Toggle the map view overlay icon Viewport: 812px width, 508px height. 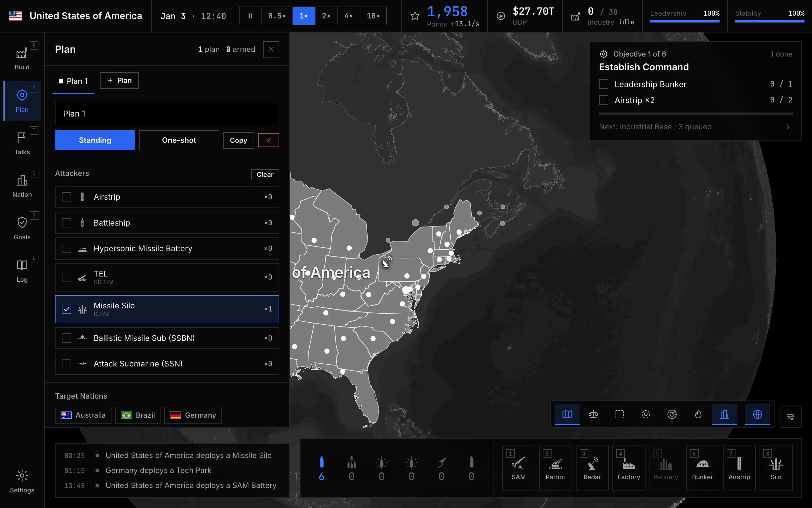tap(567, 414)
